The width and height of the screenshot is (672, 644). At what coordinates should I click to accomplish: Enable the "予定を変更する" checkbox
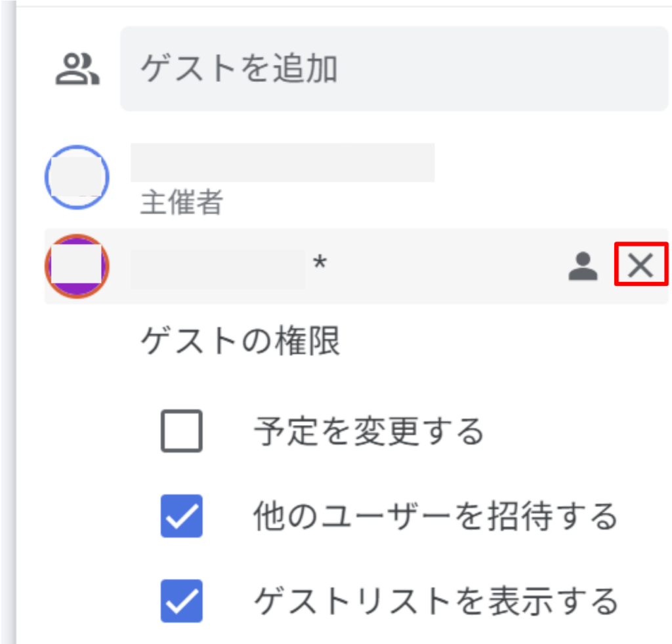181,431
